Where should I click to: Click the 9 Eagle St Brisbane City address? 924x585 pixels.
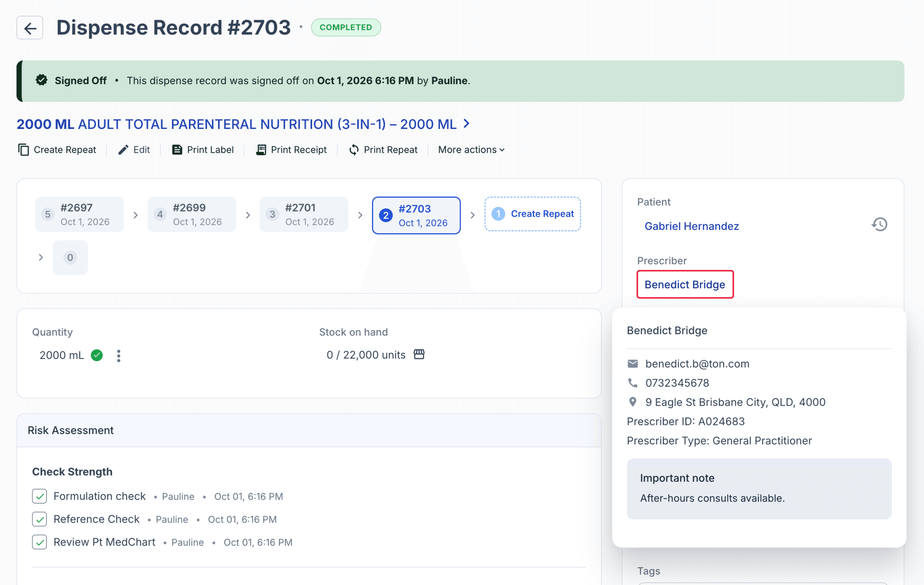coord(735,402)
